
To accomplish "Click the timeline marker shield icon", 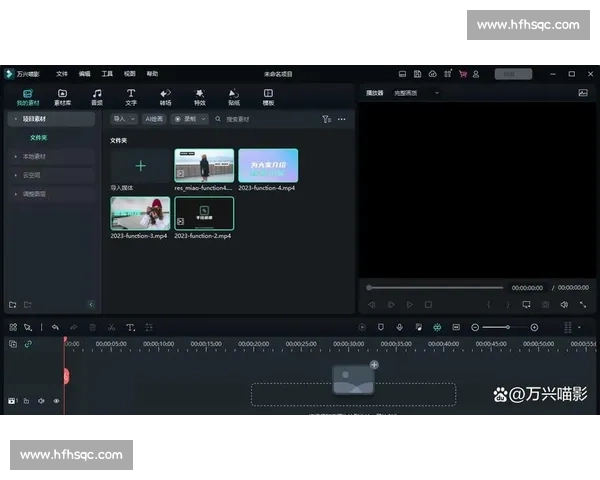I will [381, 327].
